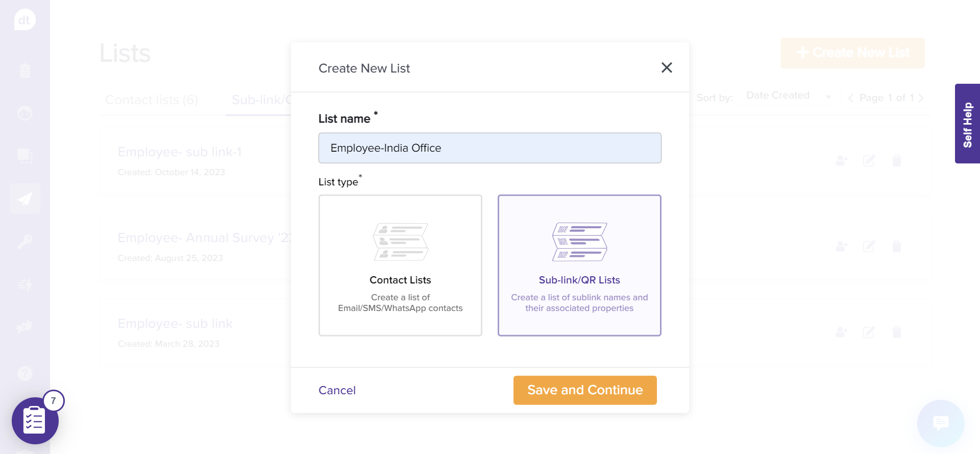Delete the Employee- sub link-1 list
The height and width of the screenshot is (454, 980).
(896, 161)
